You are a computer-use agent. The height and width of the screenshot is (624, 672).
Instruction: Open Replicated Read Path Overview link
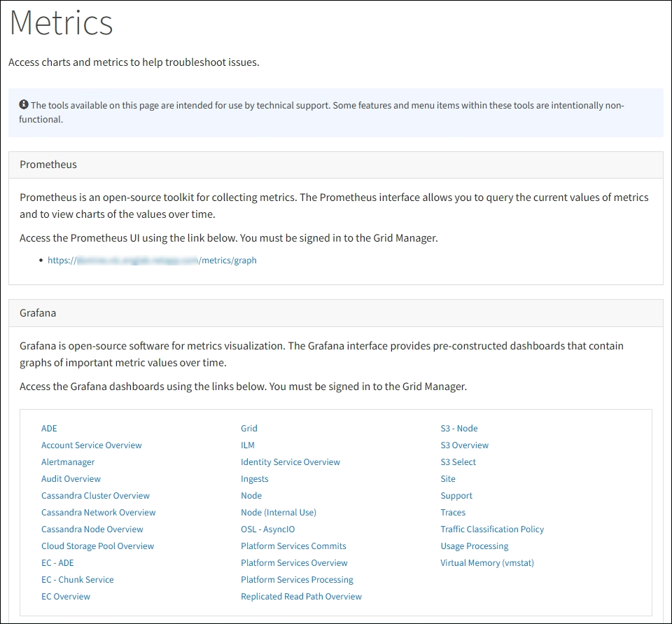301,597
